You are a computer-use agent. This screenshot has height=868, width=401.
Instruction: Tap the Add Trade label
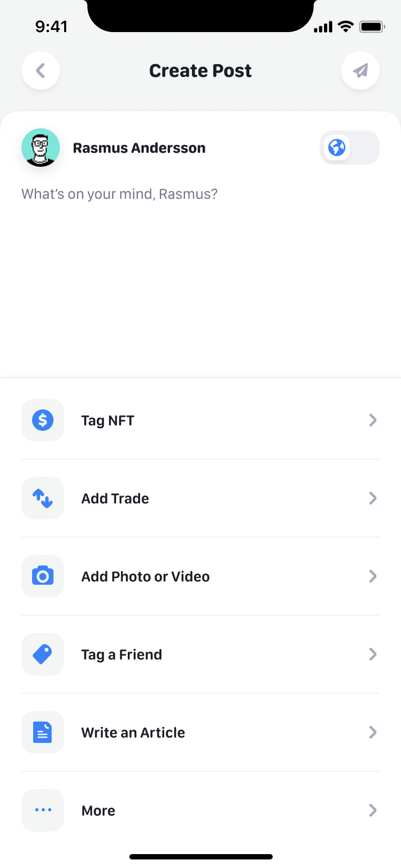115,499
